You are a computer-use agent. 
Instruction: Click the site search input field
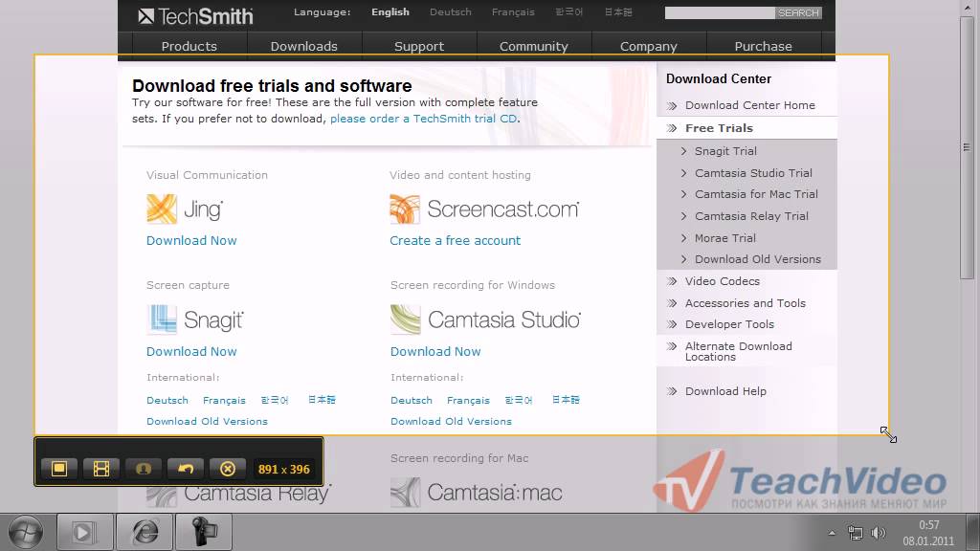point(720,12)
